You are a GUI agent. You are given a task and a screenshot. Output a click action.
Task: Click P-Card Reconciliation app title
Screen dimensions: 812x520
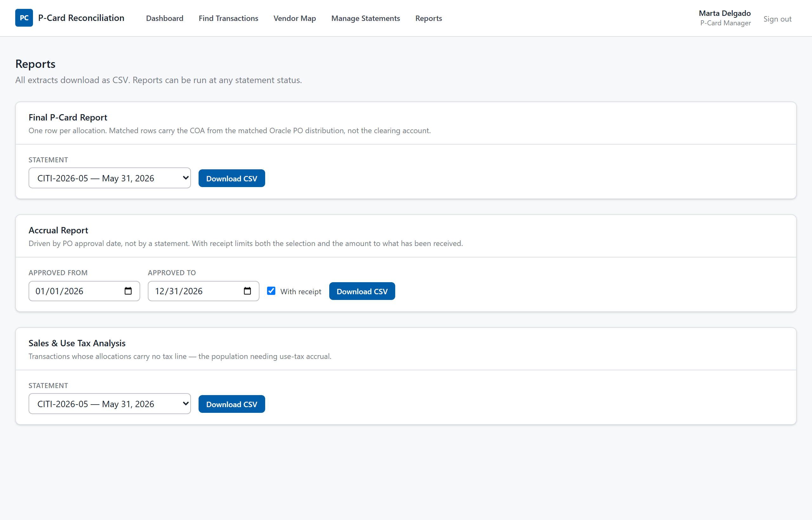click(81, 18)
